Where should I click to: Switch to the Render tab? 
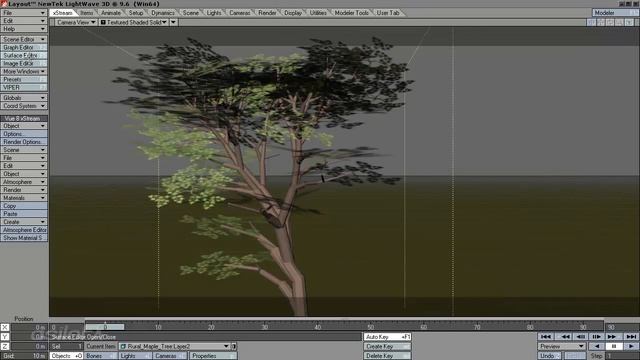267,13
